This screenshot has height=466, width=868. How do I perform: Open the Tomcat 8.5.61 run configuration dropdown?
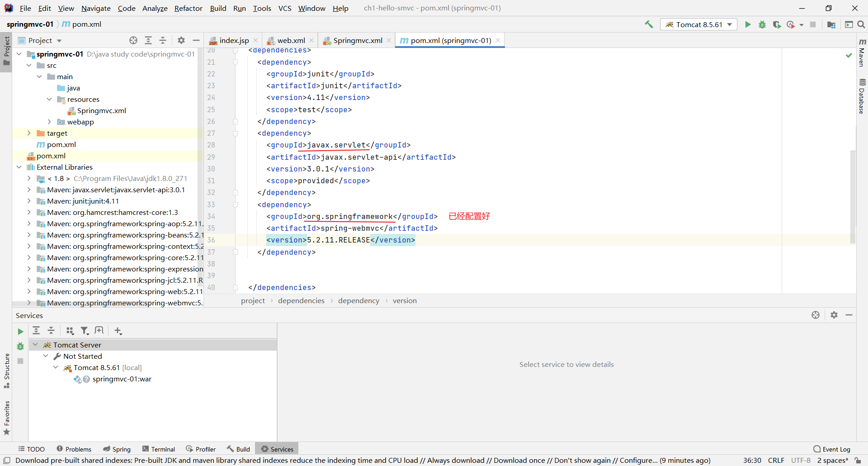(x=699, y=24)
